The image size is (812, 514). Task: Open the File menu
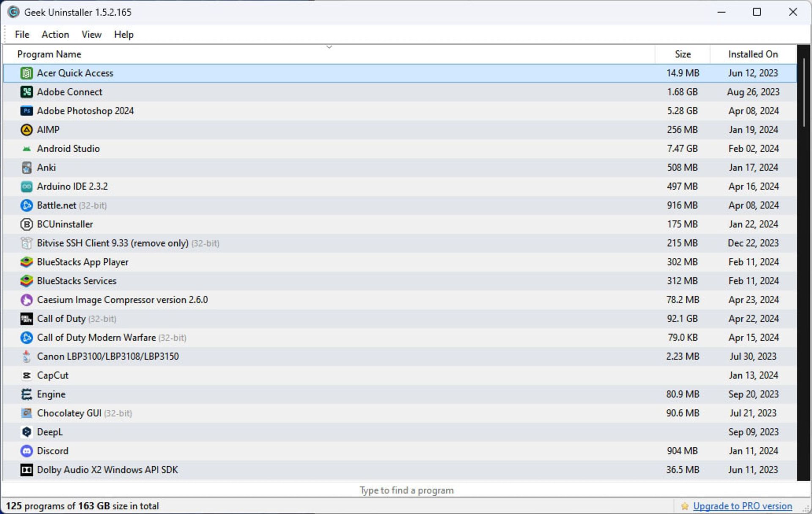tap(22, 34)
